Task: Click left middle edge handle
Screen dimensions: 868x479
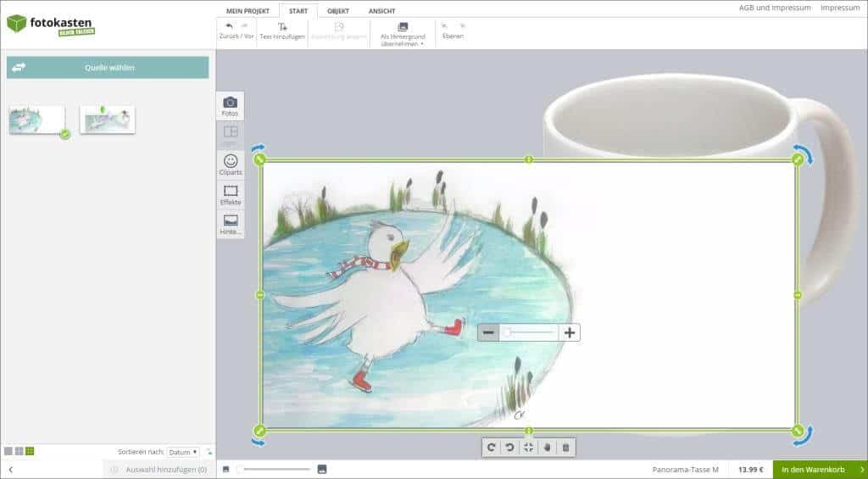Action: click(260, 295)
